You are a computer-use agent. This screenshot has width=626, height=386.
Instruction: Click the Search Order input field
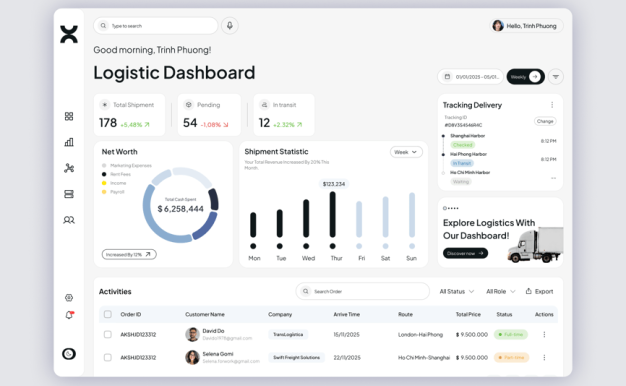click(363, 291)
